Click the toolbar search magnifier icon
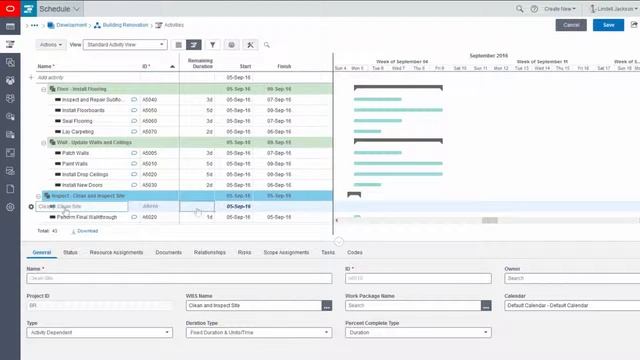Viewport: 640px width, 360px height. click(267, 45)
